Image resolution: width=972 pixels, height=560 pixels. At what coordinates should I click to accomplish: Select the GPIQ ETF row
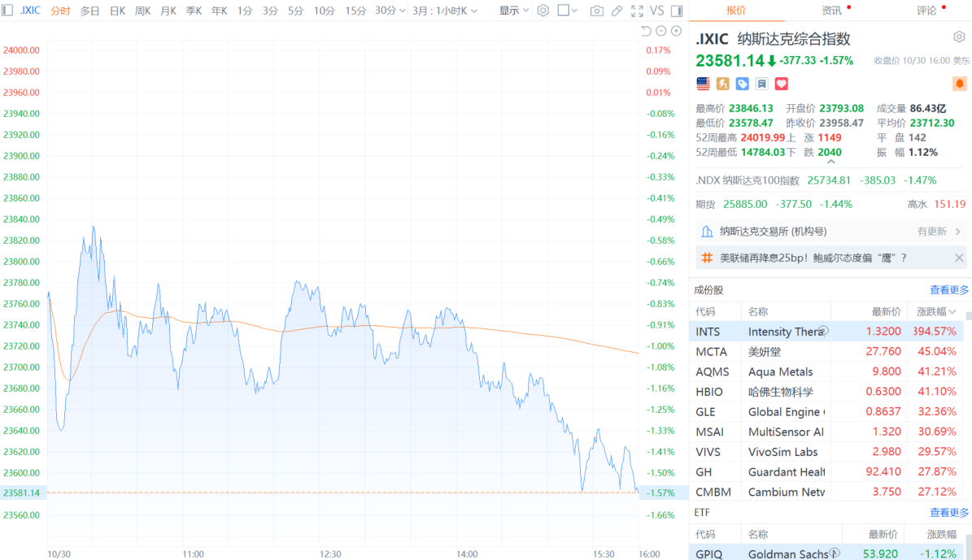click(x=826, y=553)
